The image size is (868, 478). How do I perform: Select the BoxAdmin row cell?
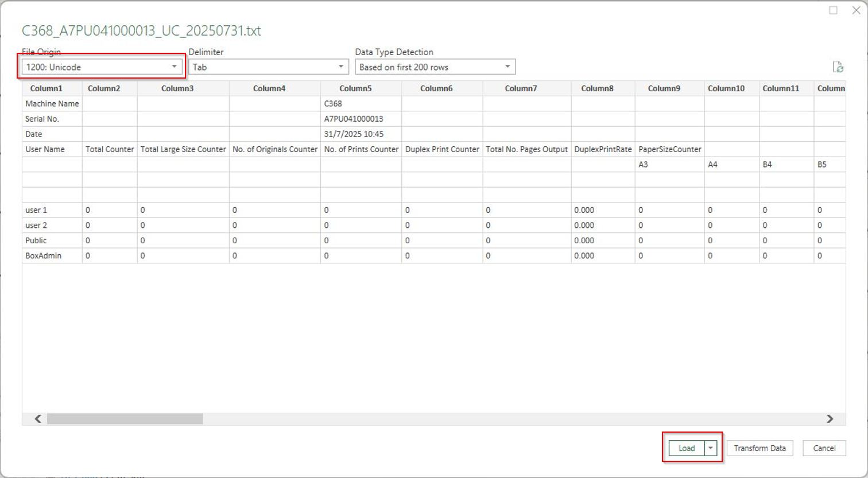(x=44, y=255)
